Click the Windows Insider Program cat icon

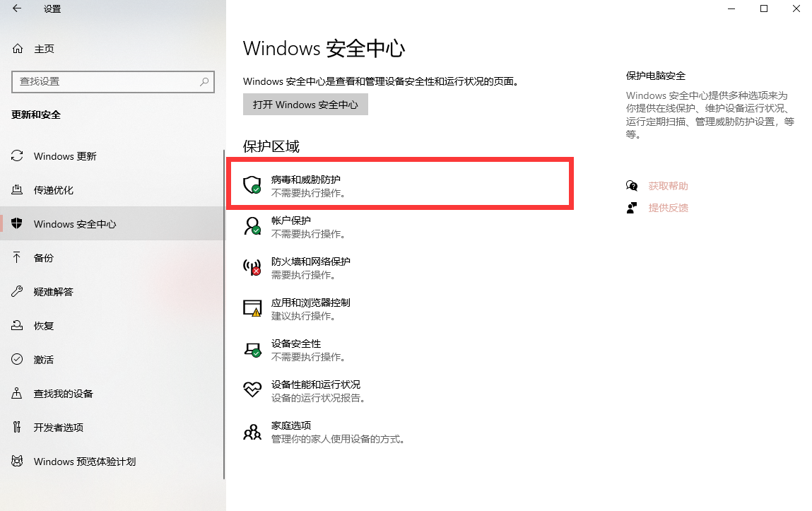point(17,461)
